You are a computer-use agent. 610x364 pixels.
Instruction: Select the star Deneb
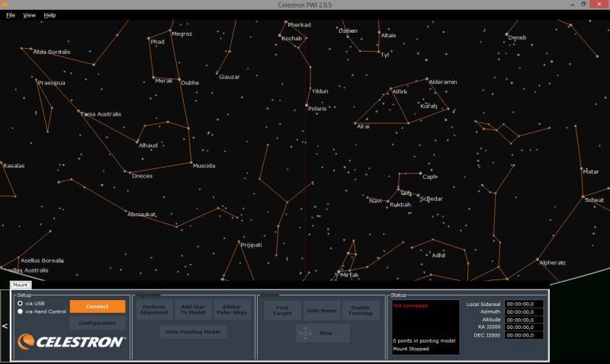(x=506, y=34)
